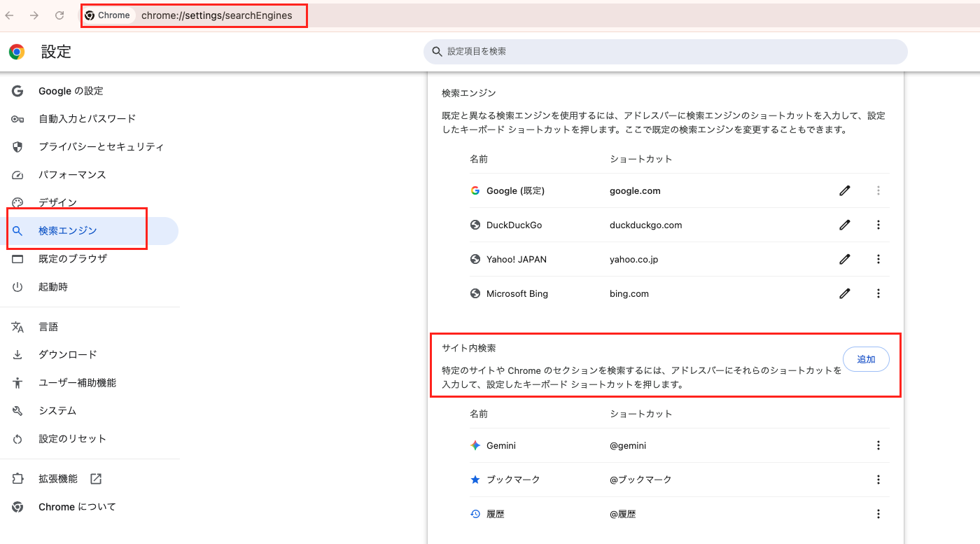Viewport: 980px width, 544px height.
Task: Click the Google (既定) row name
Action: point(515,190)
